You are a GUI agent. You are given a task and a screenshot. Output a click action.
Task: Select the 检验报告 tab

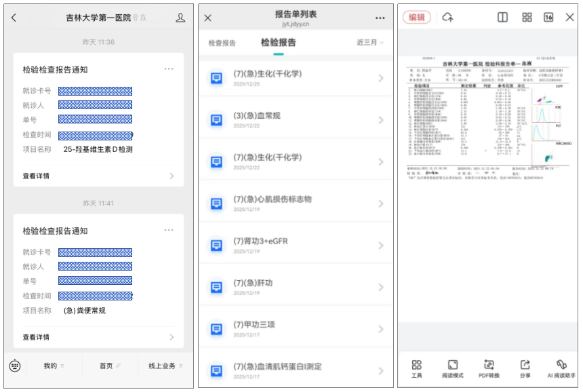278,43
